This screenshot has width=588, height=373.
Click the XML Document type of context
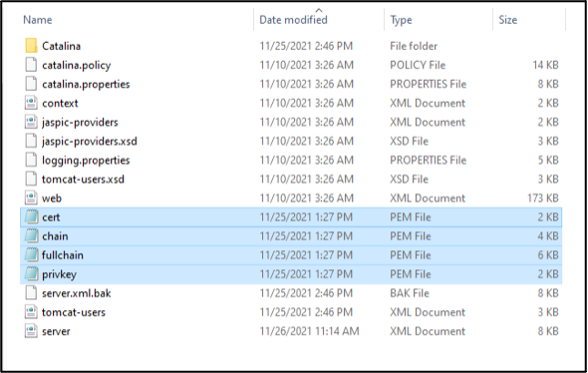(428, 103)
